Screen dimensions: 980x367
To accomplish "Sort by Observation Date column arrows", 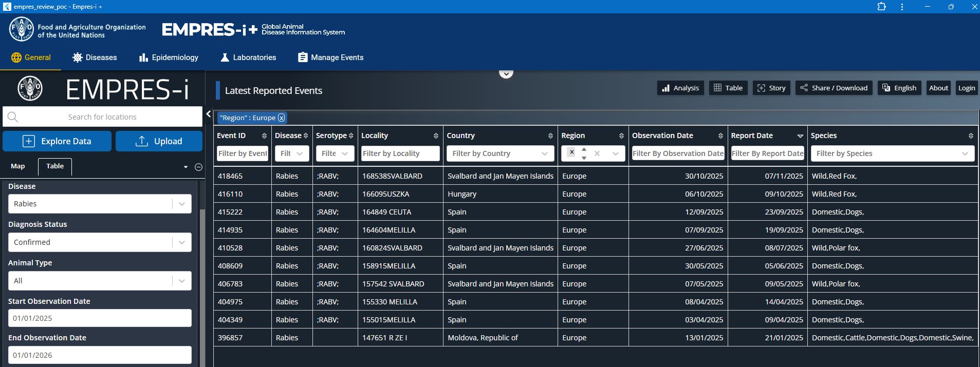I will (x=720, y=136).
